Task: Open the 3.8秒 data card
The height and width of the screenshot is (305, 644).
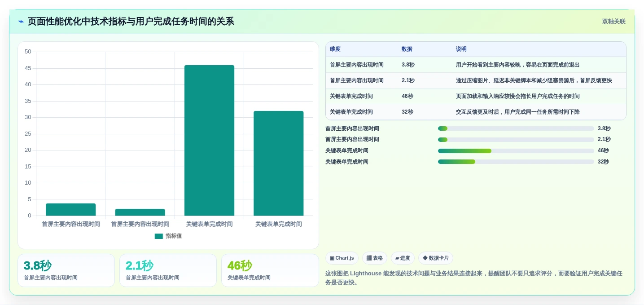Action: pyautogui.click(x=66, y=270)
